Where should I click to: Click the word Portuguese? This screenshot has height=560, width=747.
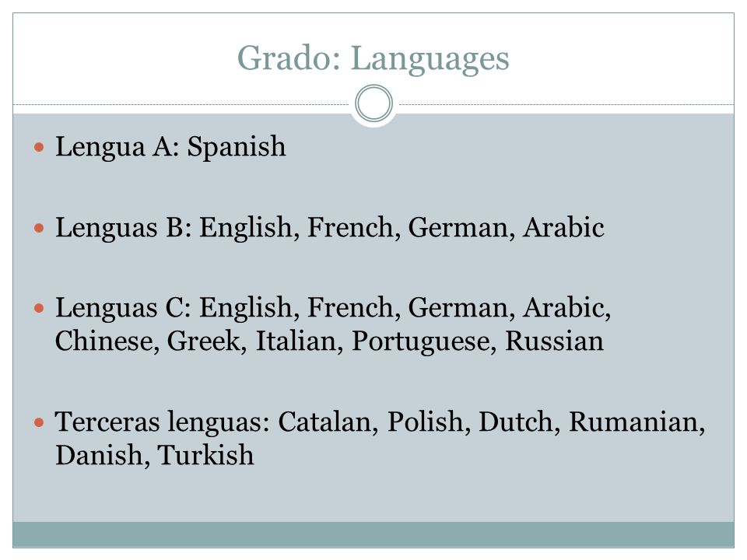point(421,342)
